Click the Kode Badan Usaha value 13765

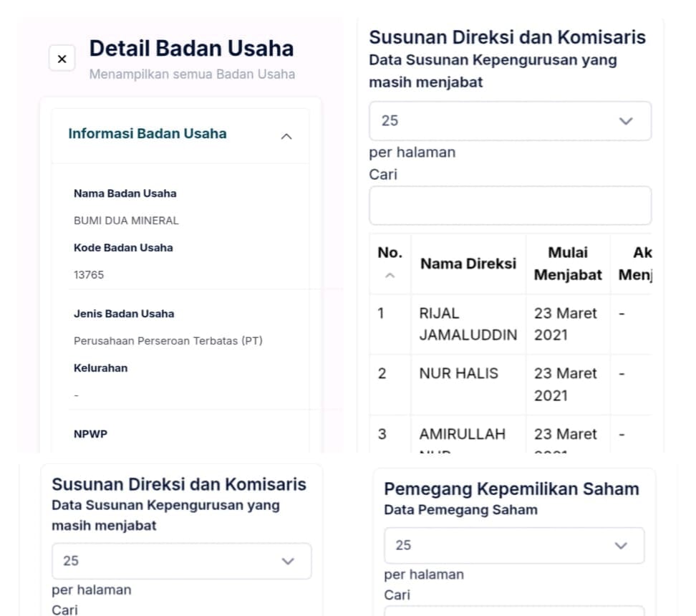pyautogui.click(x=89, y=274)
